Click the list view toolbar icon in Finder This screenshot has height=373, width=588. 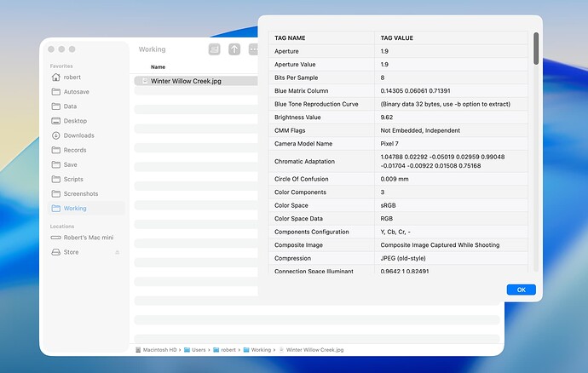point(215,49)
